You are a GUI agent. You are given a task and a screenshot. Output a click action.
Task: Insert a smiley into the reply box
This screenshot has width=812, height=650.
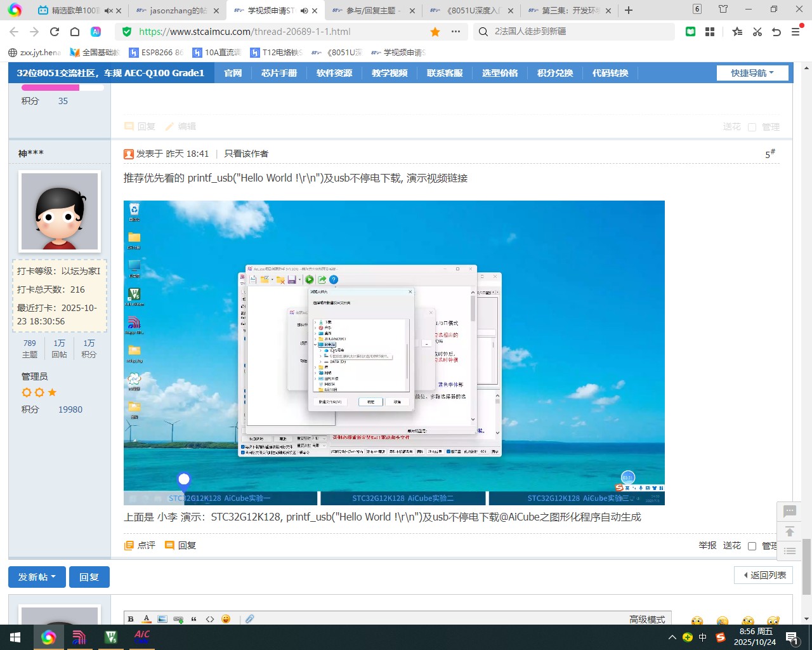point(226,618)
